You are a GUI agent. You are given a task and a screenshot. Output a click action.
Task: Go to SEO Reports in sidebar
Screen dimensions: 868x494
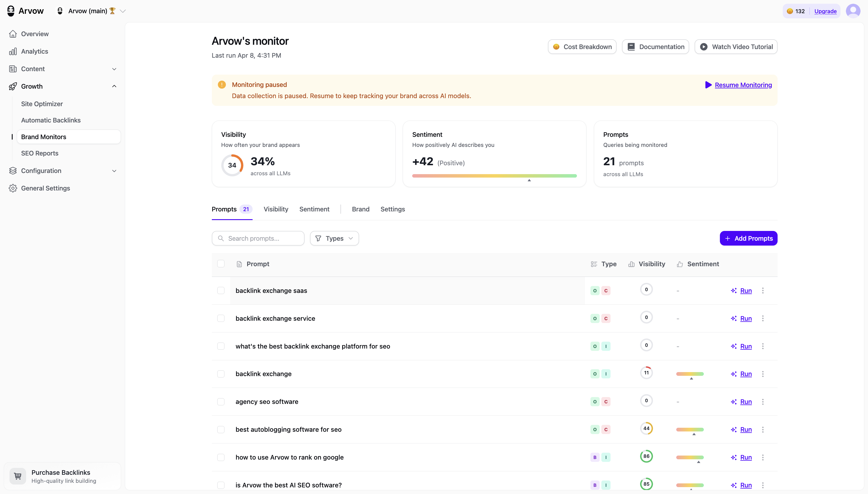tap(40, 153)
